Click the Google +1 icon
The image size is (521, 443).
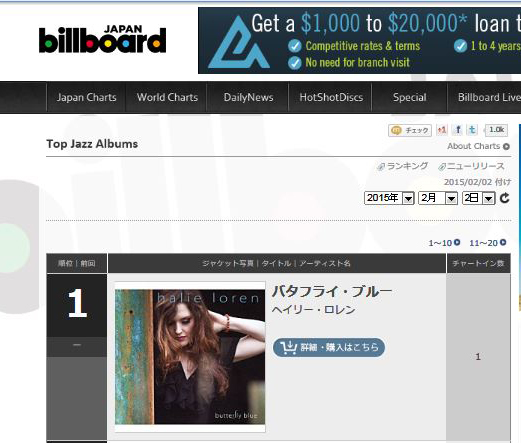click(442, 130)
